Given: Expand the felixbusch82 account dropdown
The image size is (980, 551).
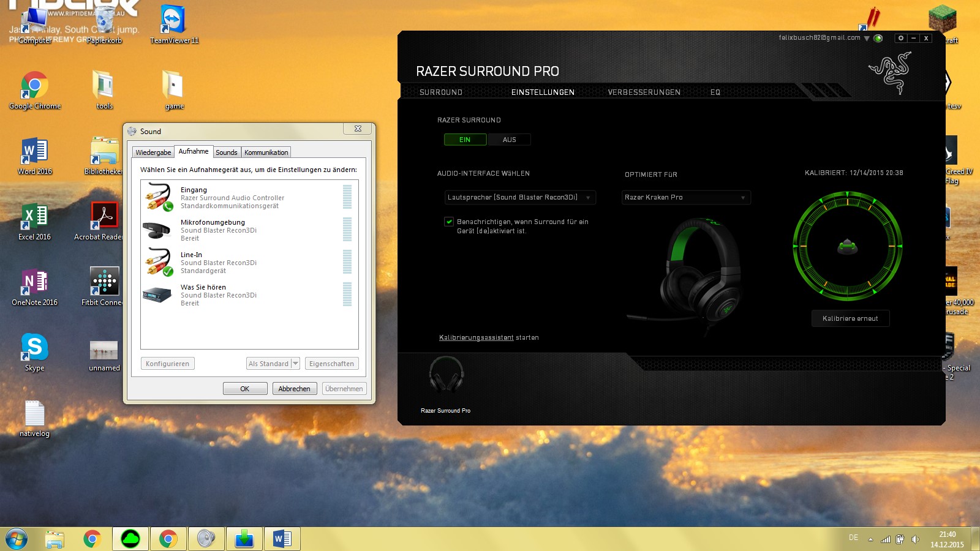Looking at the screenshot, I should coord(867,38).
